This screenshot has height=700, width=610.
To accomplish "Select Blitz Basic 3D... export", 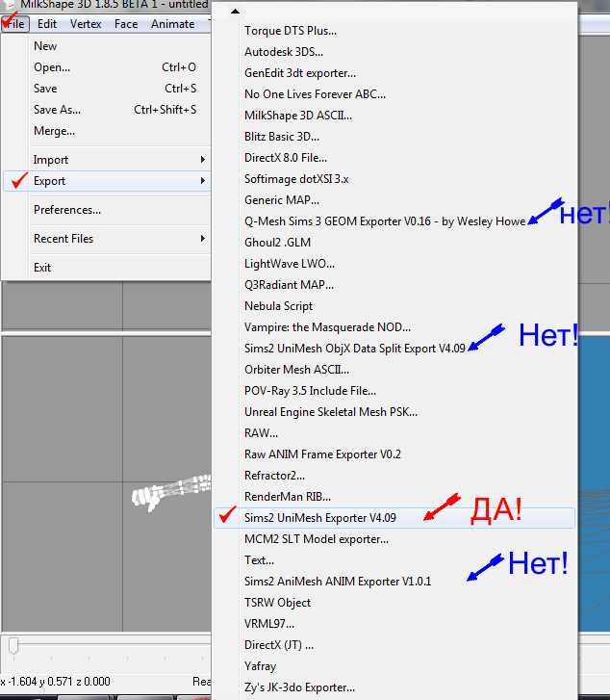I will (x=394, y=137).
